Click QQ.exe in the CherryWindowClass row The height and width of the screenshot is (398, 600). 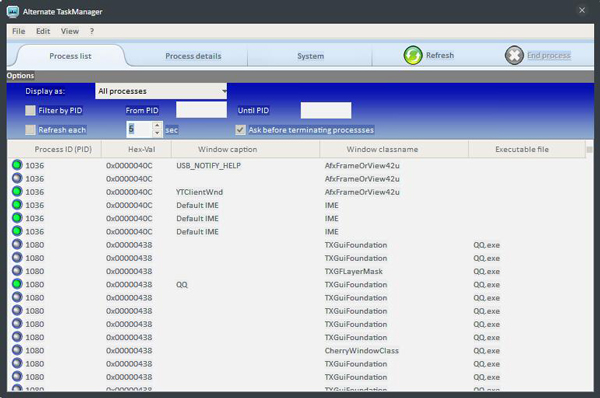pos(486,351)
